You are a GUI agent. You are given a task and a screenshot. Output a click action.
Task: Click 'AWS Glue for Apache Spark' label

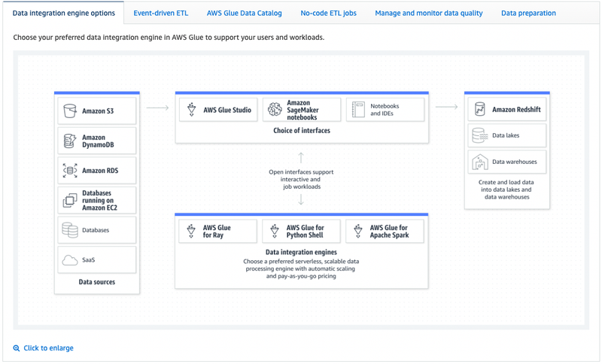tap(389, 232)
